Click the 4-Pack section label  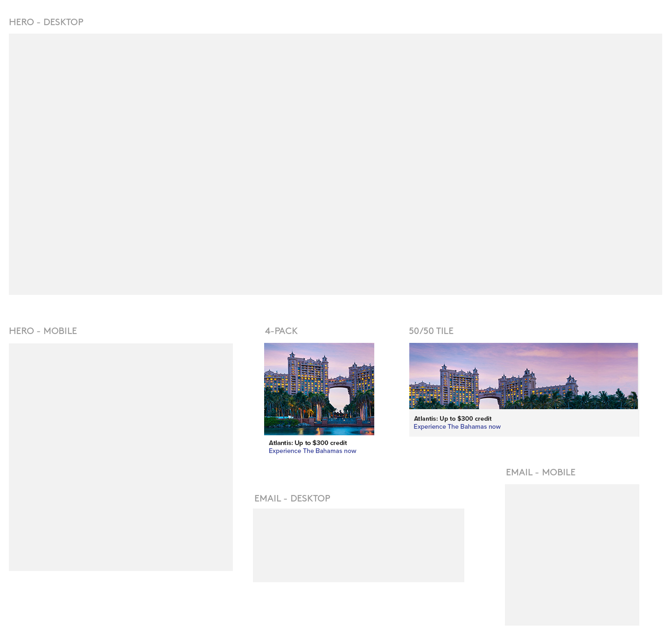281,331
